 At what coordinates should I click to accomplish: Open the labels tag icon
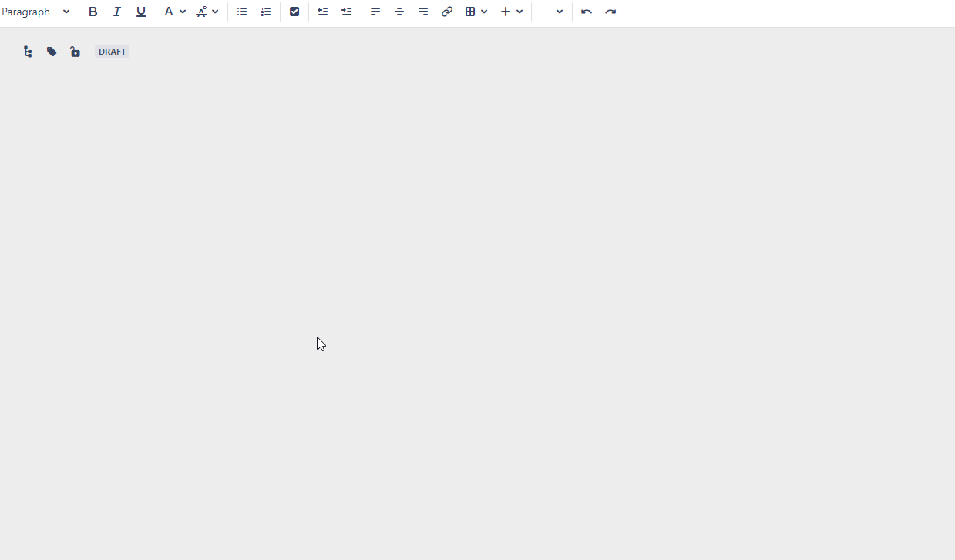[x=52, y=52]
